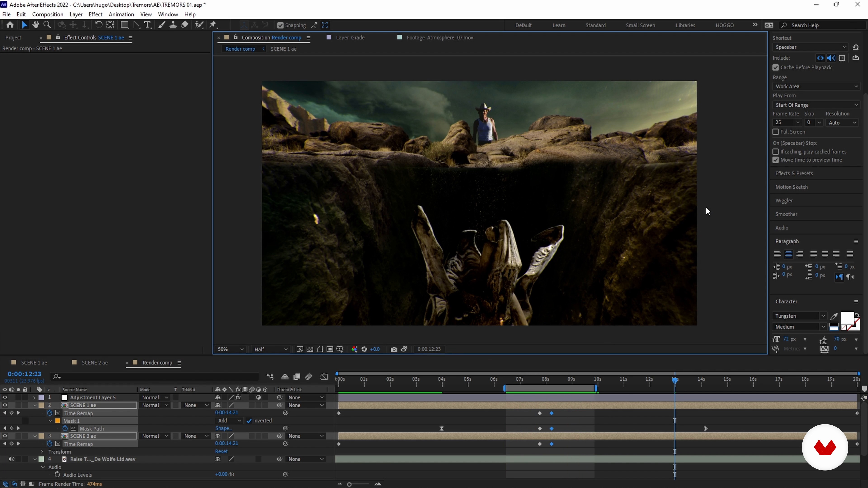This screenshot has width=868, height=488.
Task: Switch to the HOGGO workspace
Action: [x=724, y=25]
